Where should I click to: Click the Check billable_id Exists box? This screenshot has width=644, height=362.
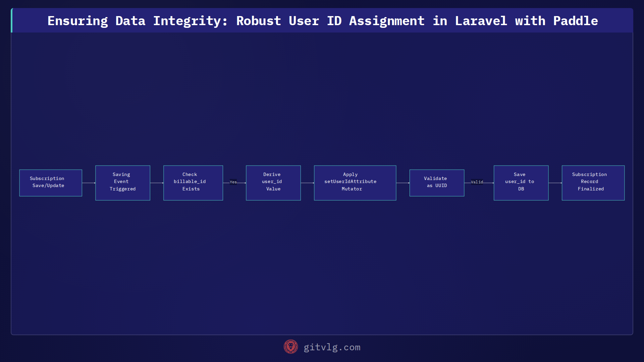[x=193, y=183]
